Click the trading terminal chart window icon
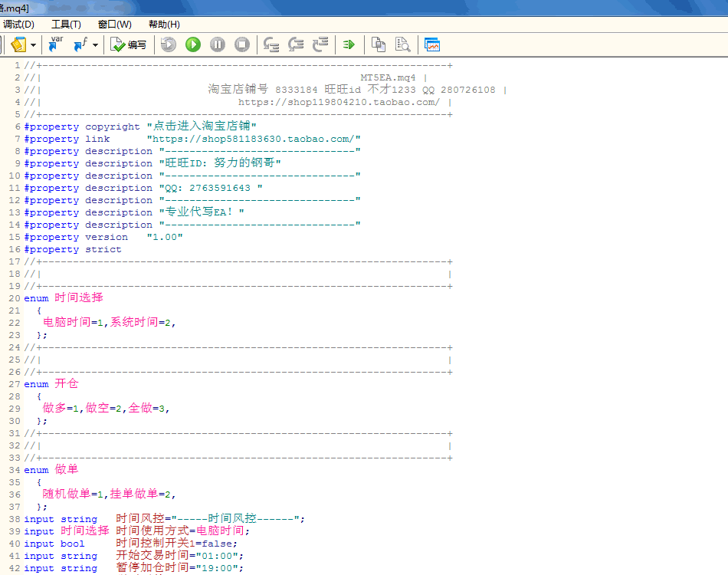The image size is (728, 575). pyautogui.click(x=431, y=44)
